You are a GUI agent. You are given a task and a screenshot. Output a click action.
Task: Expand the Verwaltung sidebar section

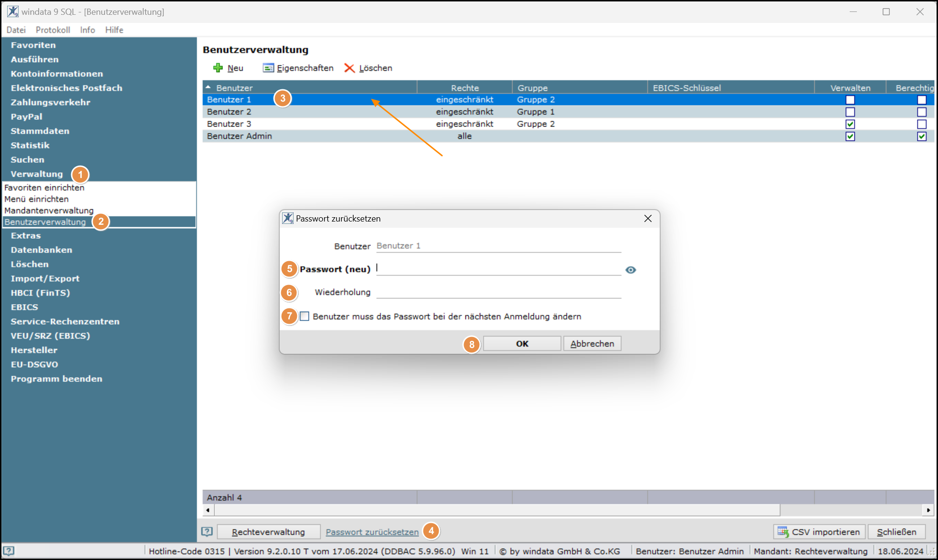(37, 174)
